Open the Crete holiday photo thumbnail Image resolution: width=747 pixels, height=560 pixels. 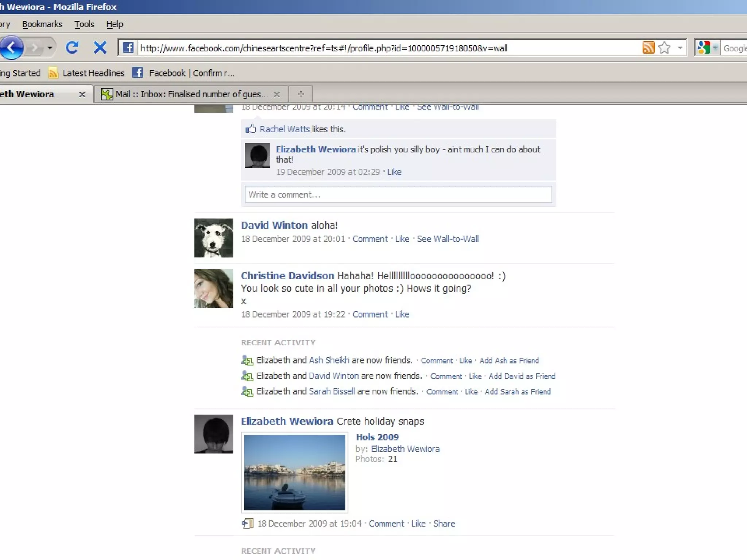pos(294,472)
